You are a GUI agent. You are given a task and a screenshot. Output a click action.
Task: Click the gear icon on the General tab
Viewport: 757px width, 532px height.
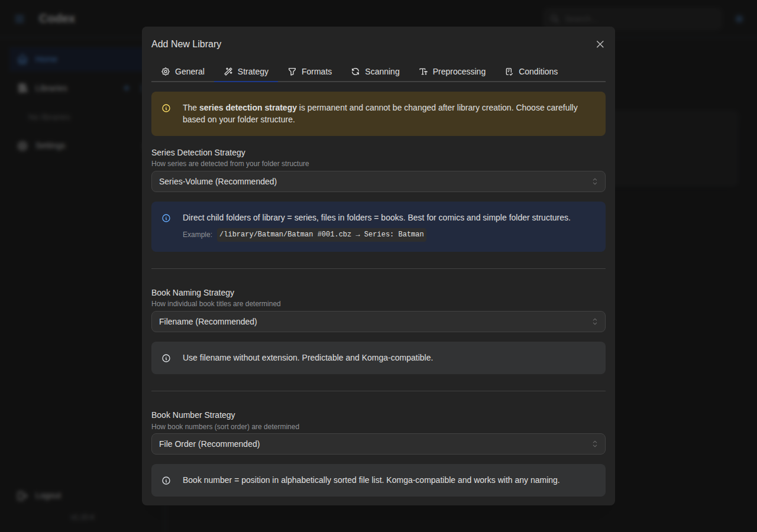coord(166,71)
